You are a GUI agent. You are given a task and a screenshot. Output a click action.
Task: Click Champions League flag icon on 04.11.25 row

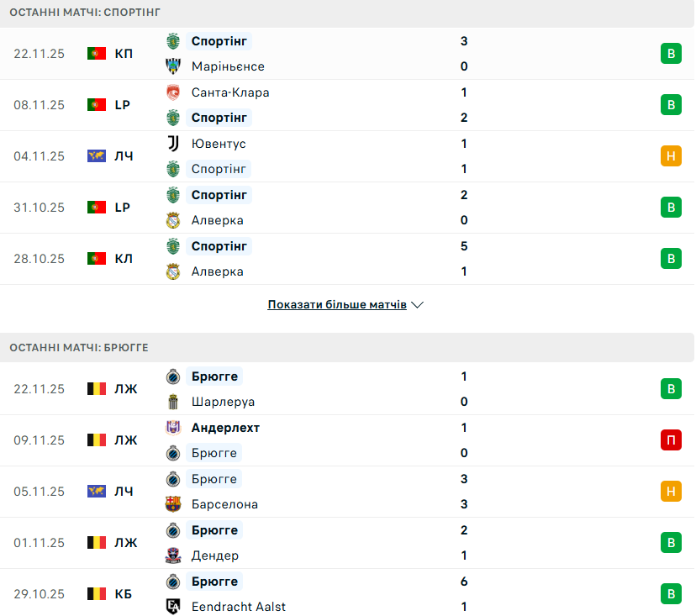[97, 156]
